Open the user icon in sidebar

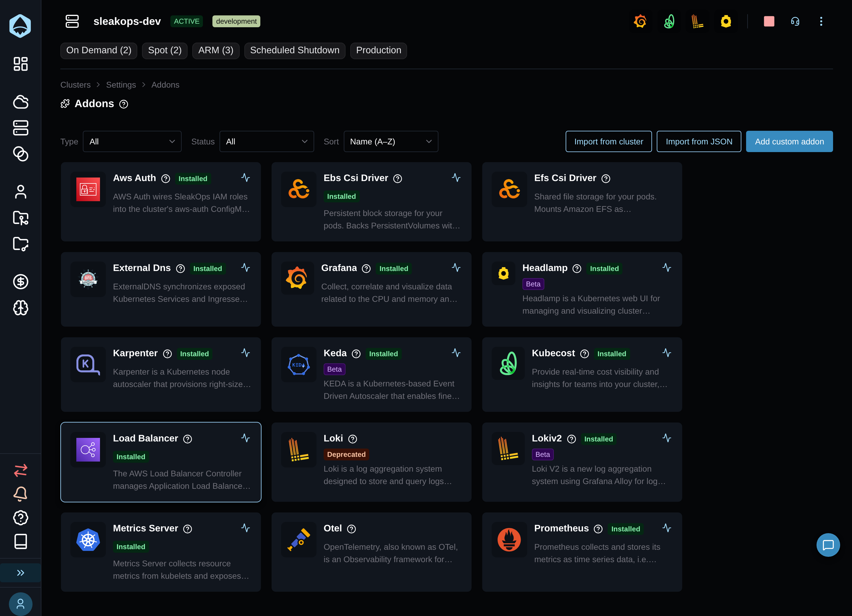tap(21, 192)
